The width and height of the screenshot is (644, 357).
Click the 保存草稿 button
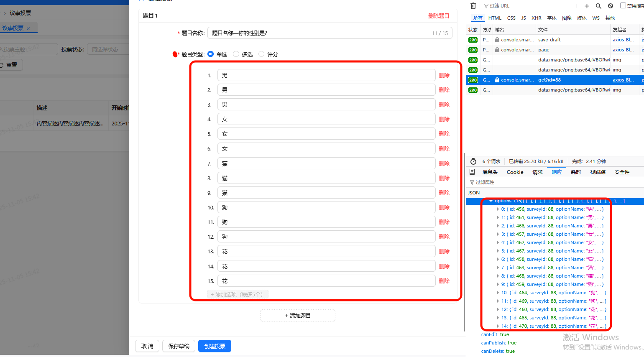179,346
